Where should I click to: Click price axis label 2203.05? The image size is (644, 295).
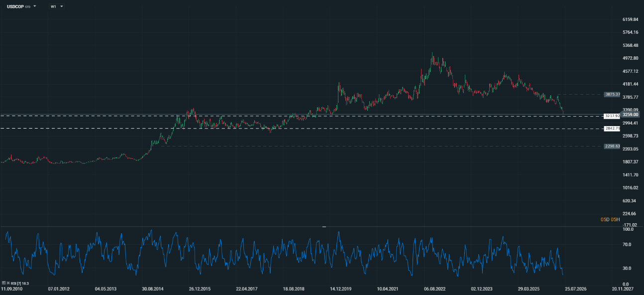(630, 149)
